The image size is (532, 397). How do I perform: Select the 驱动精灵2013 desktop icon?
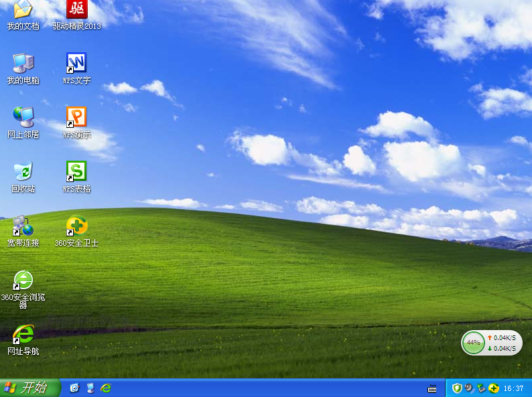pos(76,11)
